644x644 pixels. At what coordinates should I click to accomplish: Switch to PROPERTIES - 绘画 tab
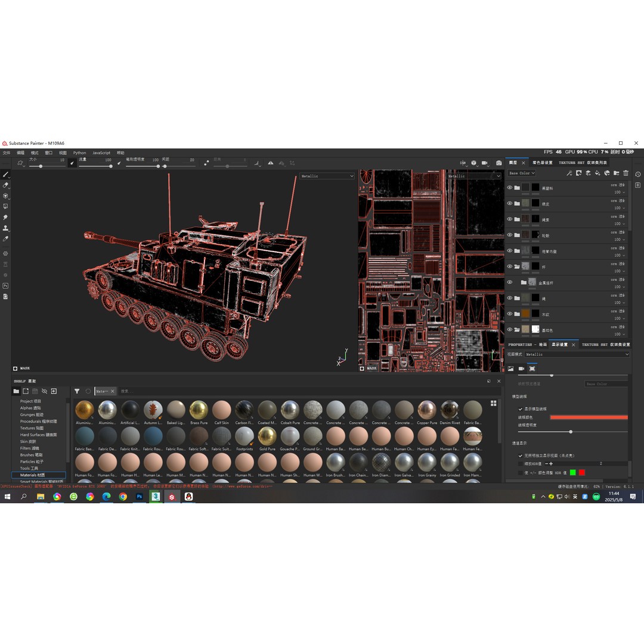(527, 345)
